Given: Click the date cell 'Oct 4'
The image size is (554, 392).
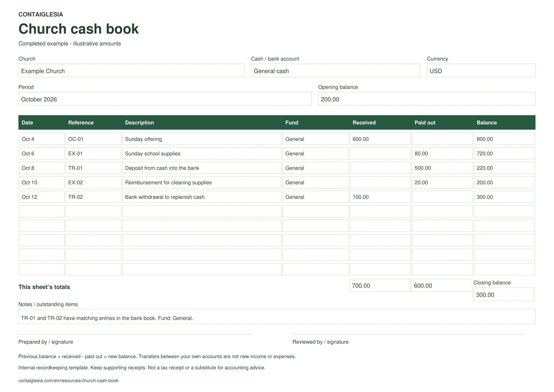Looking at the screenshot, I should point(42,139).
